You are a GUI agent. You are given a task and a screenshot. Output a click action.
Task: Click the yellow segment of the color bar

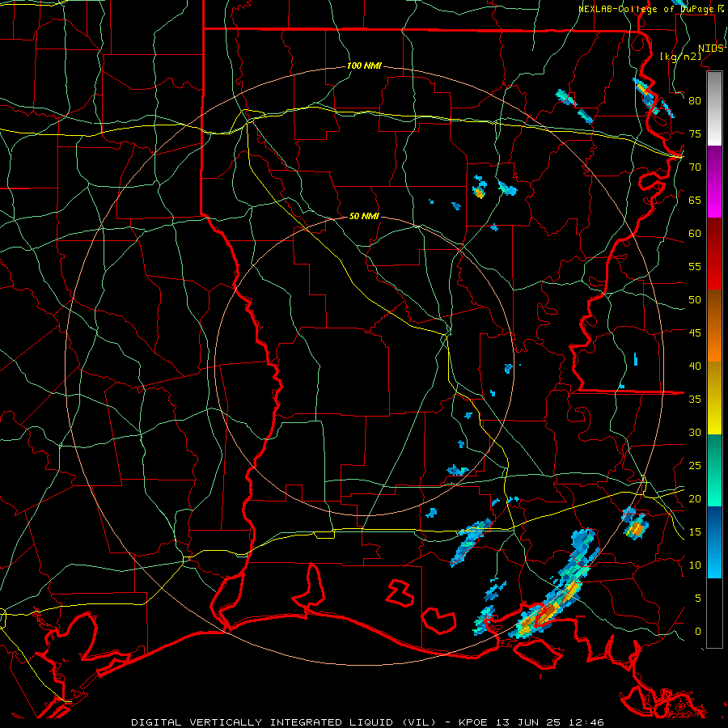coord(715,398)
